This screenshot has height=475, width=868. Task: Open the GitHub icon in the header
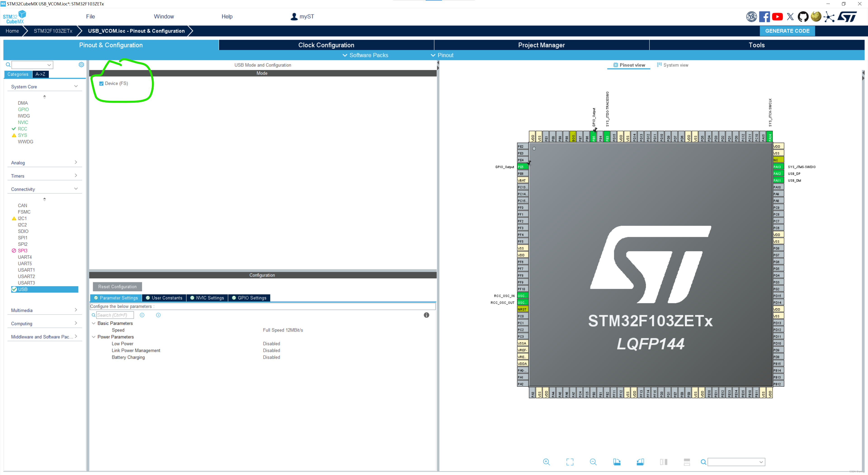pyautogui.click(x=803, y=17)
